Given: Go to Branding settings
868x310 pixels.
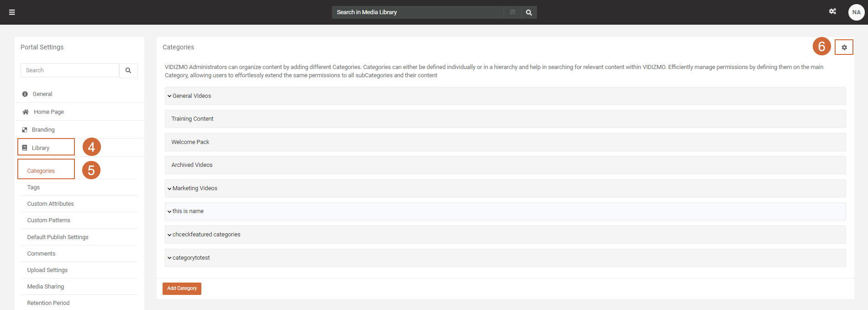Looking at the screenshot, I should (43, 130).
